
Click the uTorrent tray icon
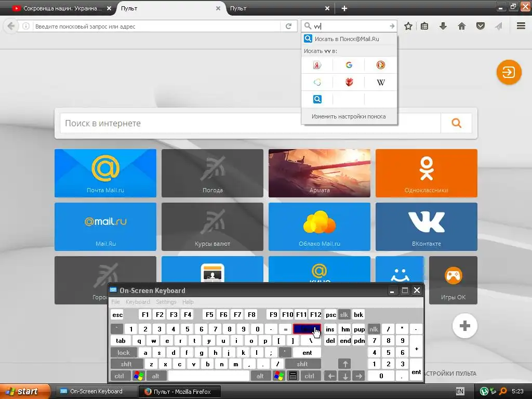tap(484, 391)
